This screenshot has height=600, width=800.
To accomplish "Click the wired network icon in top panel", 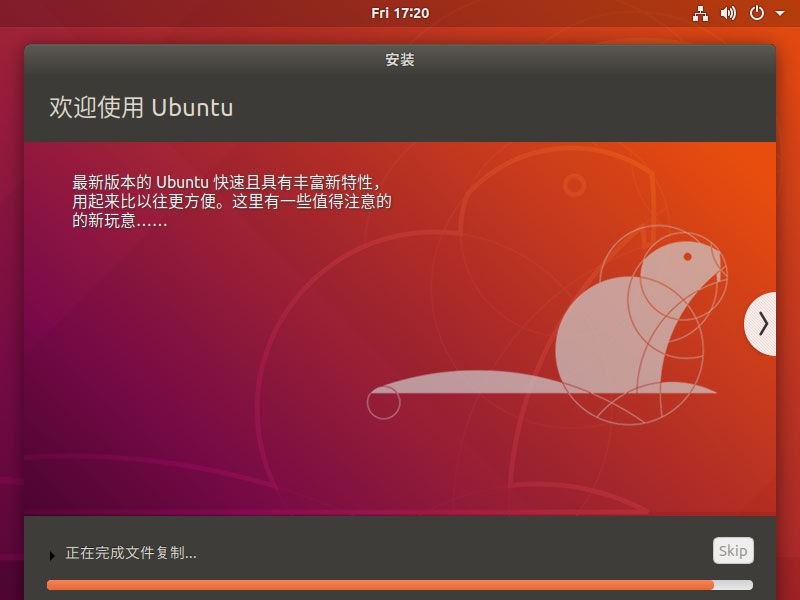I will pos(700,13).
